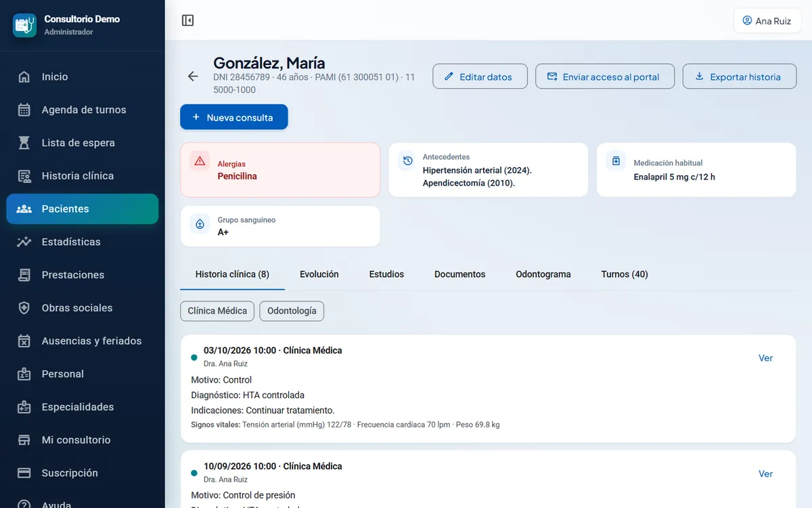Open the Inicio menu item
The width and height of the screenshot is (812, 508).
coord(83,77)
